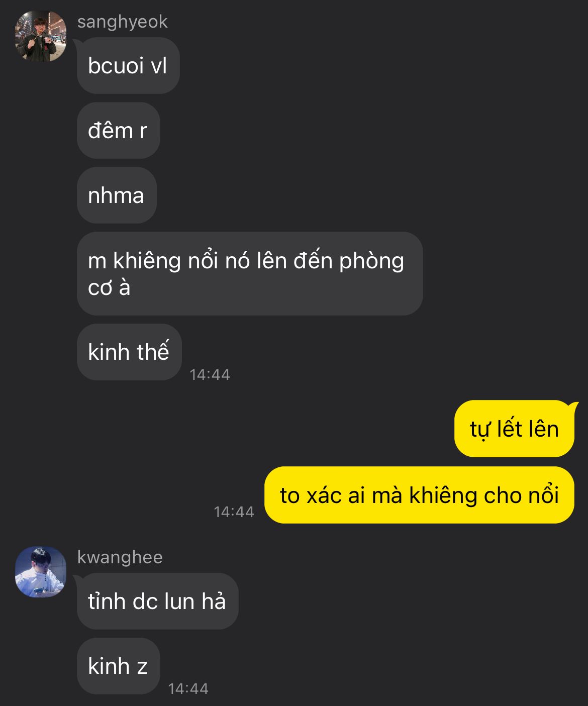Tap the 14:44 timestamp beside "kinh thế"
Image resolution: width=588 pixels, height=706 pixels.
(x=210, y=374)
